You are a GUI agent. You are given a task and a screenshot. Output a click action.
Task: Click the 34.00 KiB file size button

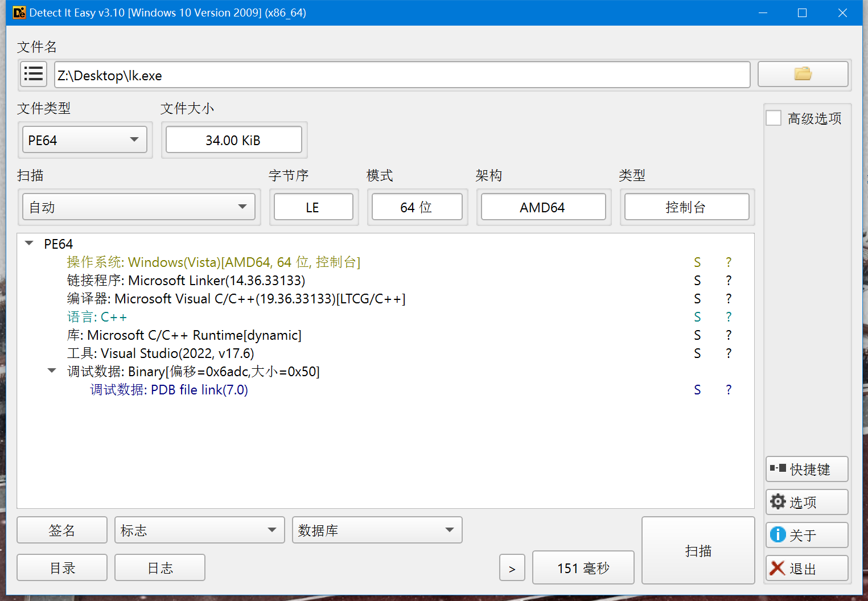(x=234, y=139)
